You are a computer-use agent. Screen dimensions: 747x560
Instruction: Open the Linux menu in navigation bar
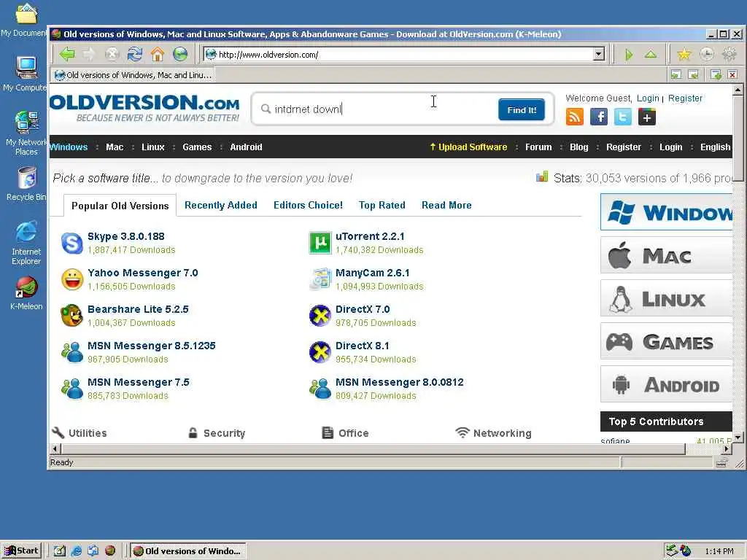click(153, 147)
